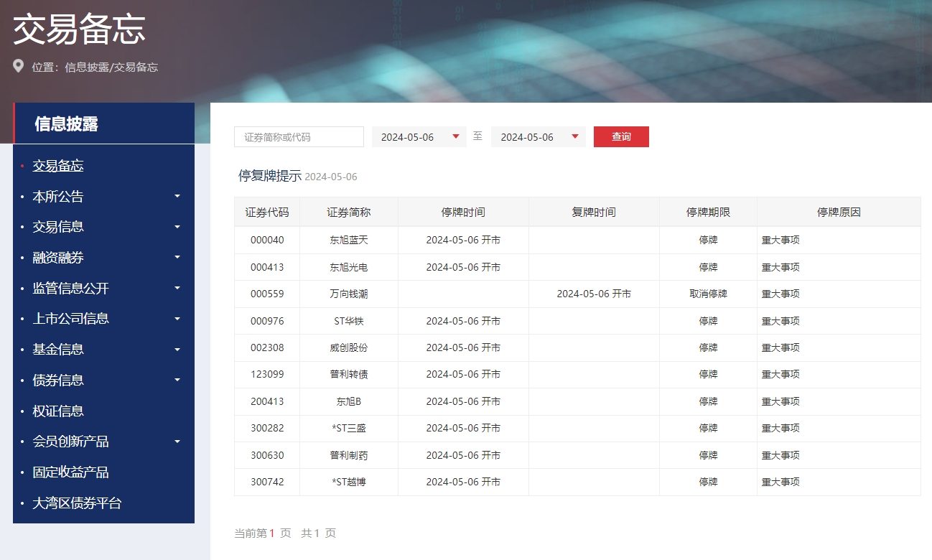Click the 停牌原因 column header
This screenshot has height=560, width=932.
(839, 213)
